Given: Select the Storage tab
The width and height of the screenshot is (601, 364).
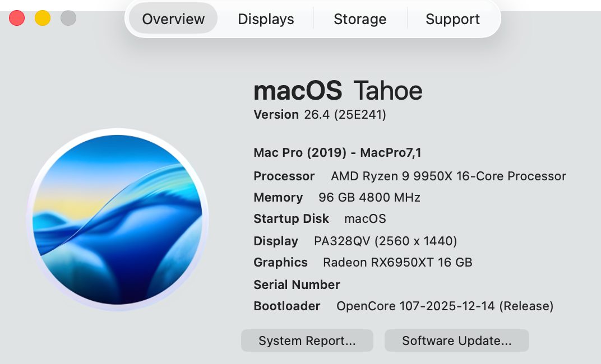Looking at the screenshot, I should [360, 19].
